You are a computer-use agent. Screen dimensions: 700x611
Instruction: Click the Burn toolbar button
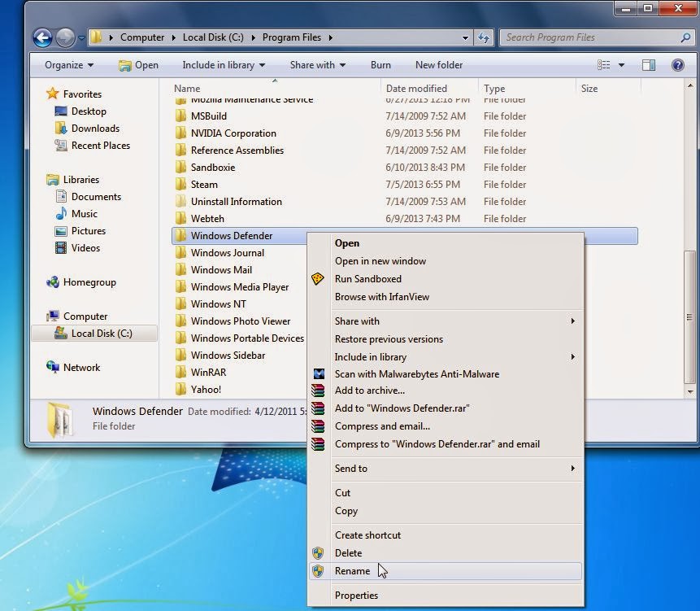(380, 65)
